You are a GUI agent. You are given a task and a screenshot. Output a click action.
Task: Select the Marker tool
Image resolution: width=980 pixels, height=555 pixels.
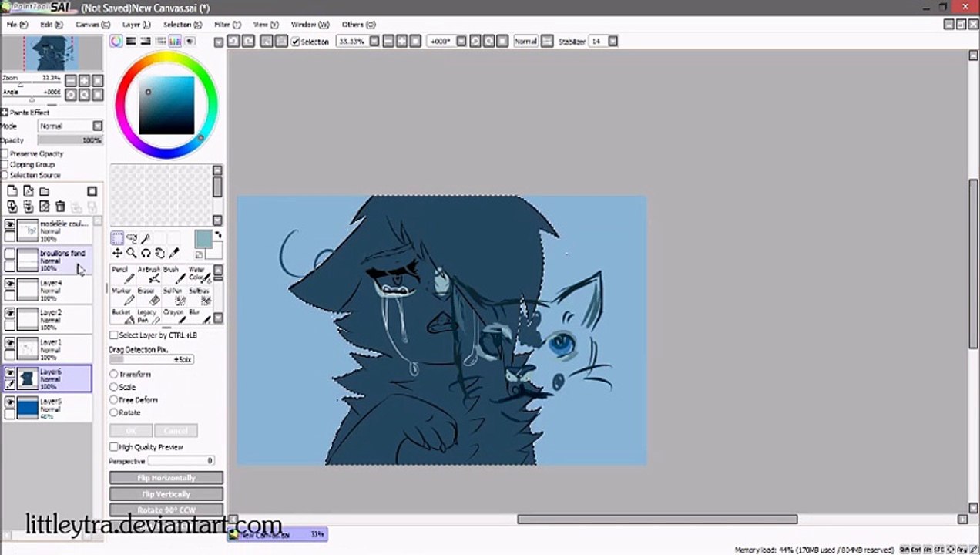[123, 295]
